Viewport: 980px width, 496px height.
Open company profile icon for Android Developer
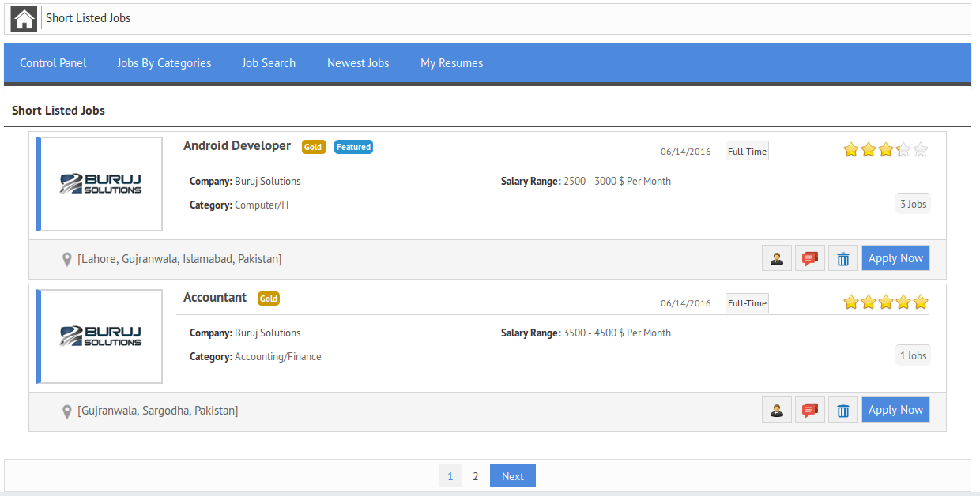(777, 258)
